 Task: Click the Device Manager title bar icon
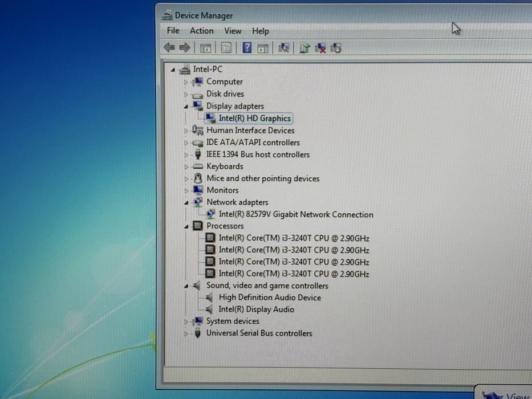[167, 15]
